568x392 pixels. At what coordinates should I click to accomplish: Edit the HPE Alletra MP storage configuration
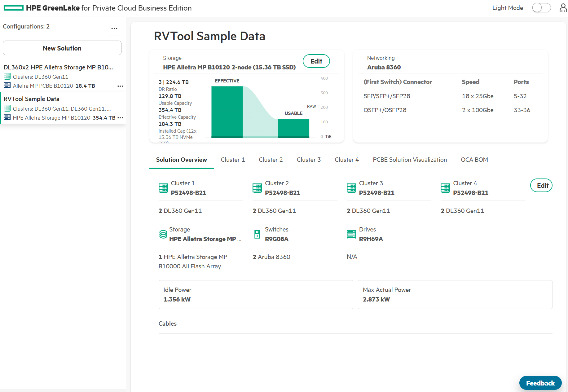pos(316,61)
